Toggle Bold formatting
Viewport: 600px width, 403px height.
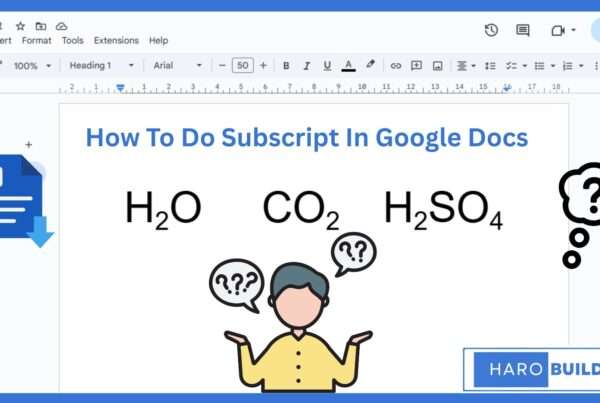pyautogui.click(x=286, y=66)
